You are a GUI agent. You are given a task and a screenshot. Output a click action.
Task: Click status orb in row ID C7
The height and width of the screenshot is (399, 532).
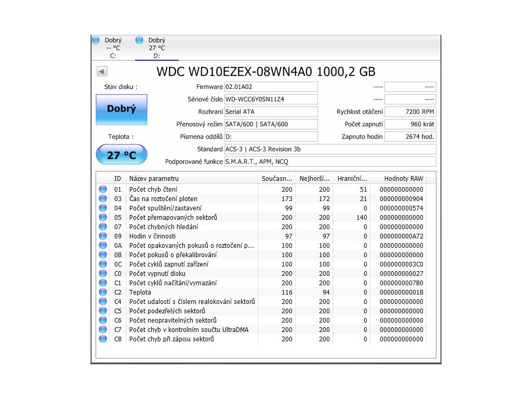coord(103,329)
